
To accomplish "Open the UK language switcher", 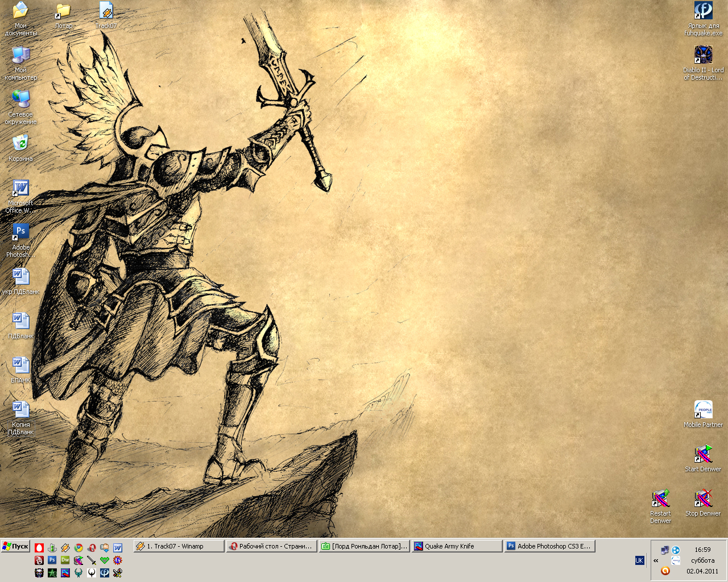I will click(639, 560).
